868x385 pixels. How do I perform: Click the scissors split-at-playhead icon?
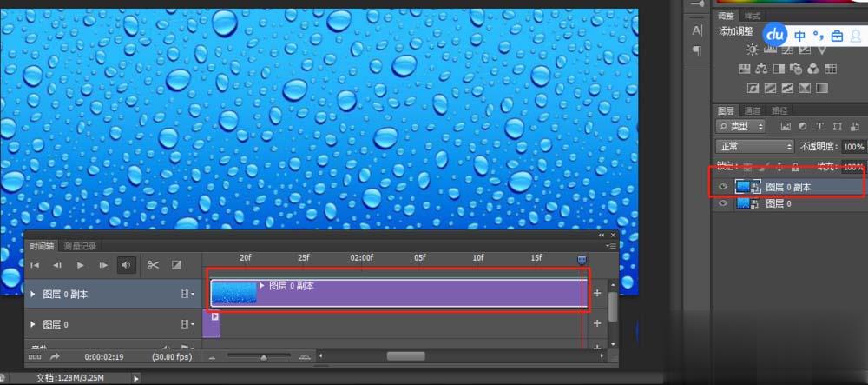point(154,265)
